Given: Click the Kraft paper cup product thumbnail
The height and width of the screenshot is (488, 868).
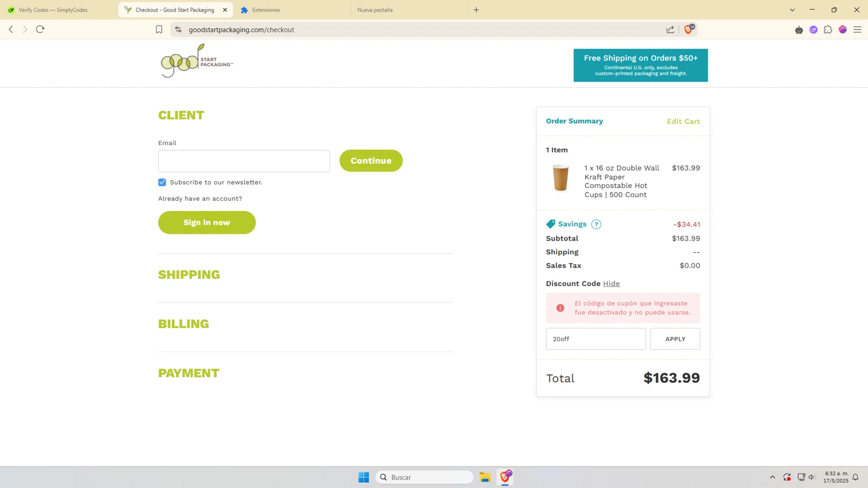Looking at the screenshot, I should coord(561,178).
